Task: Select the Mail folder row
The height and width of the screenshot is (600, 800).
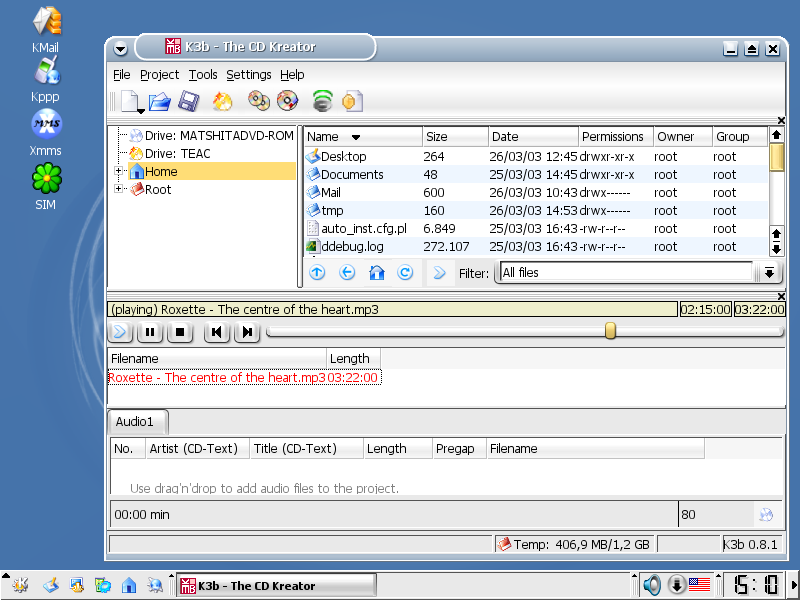Action: 536,192
